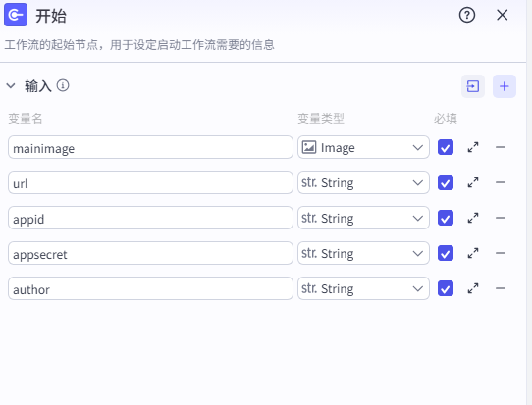The image size is (532, 405).
Task: Click the 开始 start node icon
Action: [x=16, y=15]
